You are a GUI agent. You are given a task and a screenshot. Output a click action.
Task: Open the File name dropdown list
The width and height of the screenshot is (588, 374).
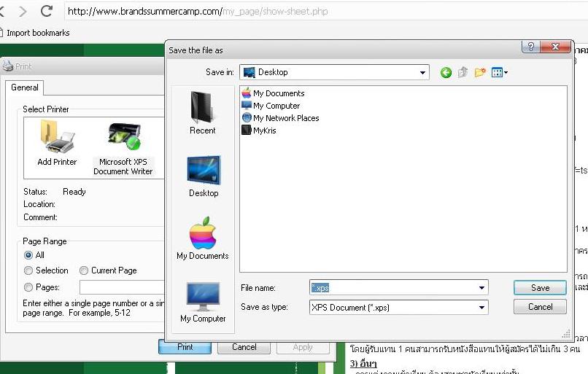(481, 288)
